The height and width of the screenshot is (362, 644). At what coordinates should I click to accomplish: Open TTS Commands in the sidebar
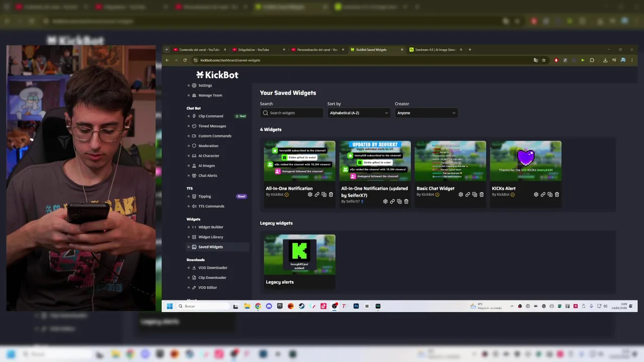click(211, 206)
